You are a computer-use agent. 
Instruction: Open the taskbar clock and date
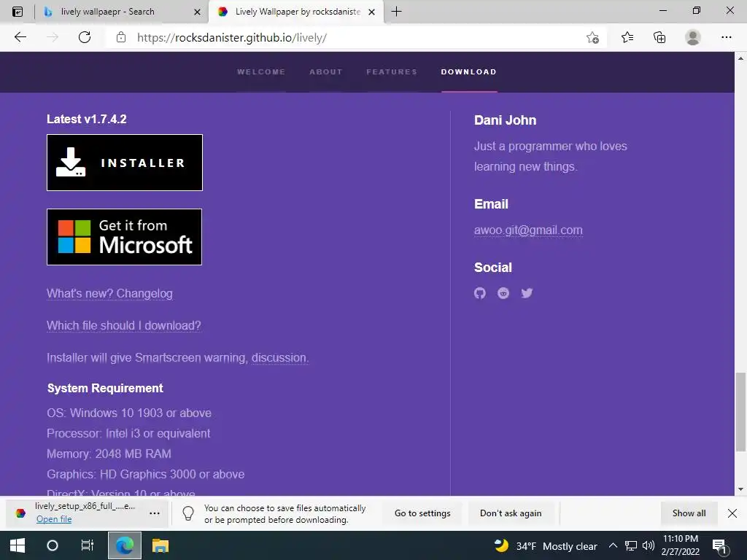pos(681,545)
